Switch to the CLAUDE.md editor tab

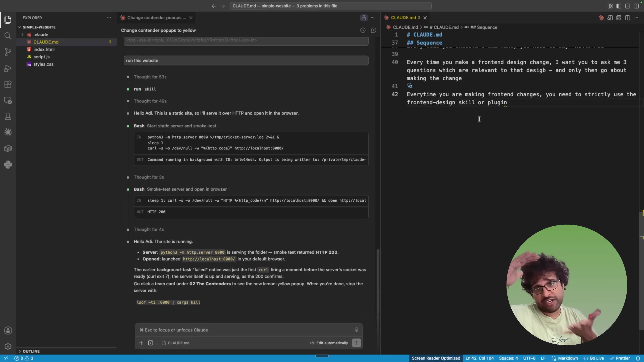click(x=403, y=17)
